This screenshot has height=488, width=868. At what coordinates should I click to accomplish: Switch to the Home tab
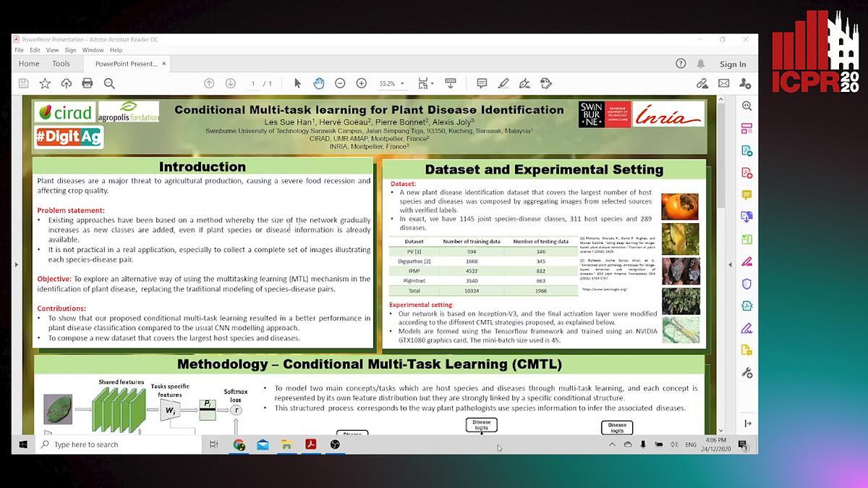[29, 64]
